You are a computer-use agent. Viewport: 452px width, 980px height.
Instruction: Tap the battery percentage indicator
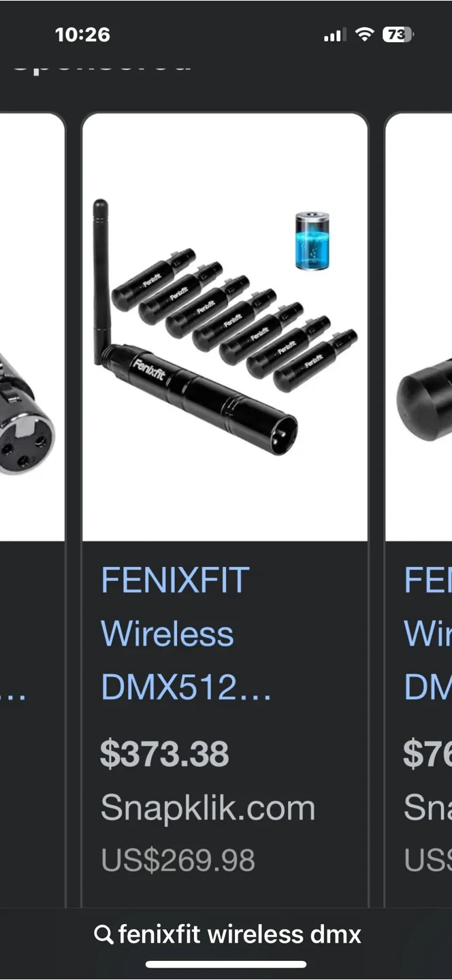pos(398,35)
